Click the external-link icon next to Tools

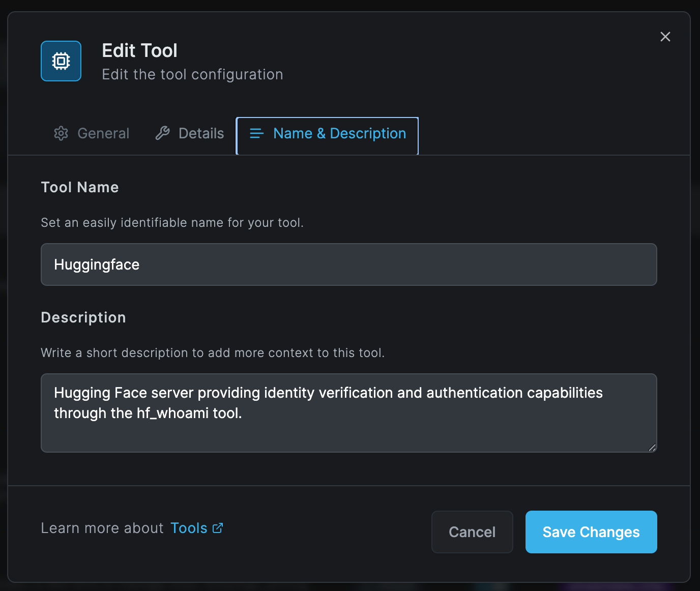pyautogui.click(x=218, y=528)
